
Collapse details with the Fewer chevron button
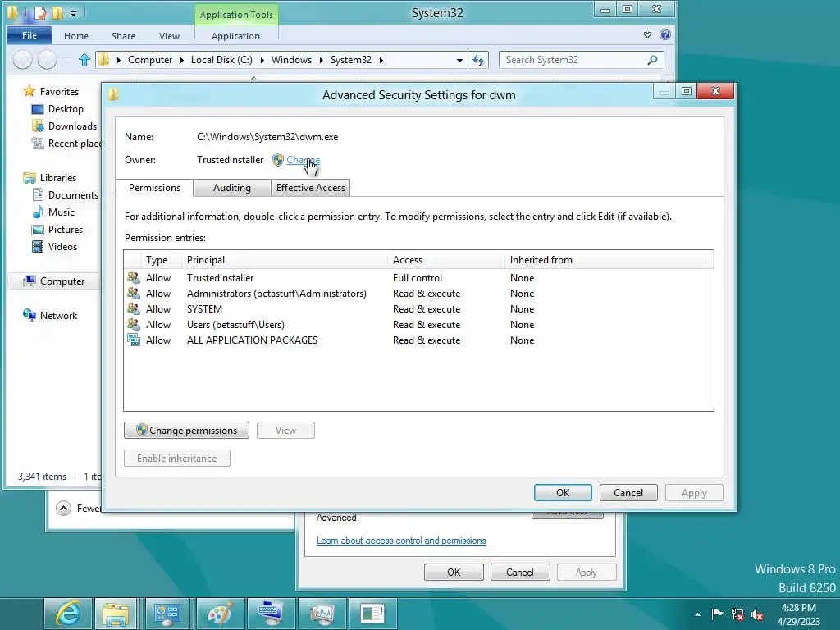63,508
